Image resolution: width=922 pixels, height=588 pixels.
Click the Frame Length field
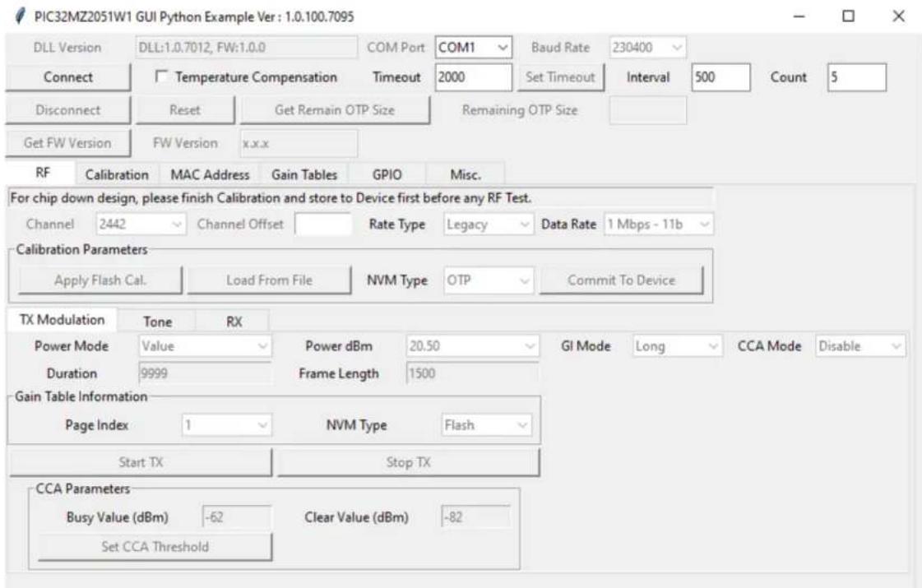click(471, 373)
